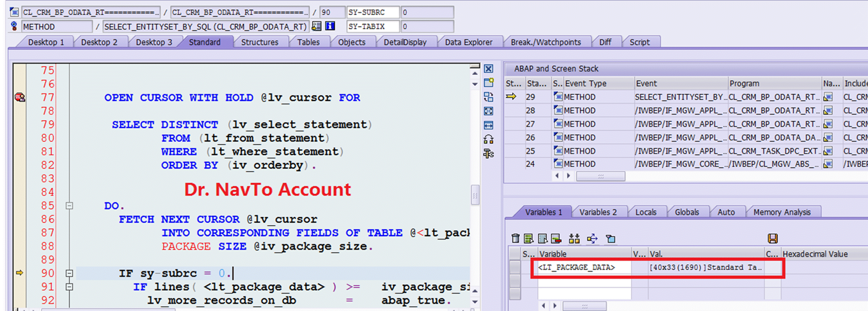868x311 pixels.
Task: Click the ABAP stack horizontal scrollbar thumb
Action: click(x=601, y=176)
